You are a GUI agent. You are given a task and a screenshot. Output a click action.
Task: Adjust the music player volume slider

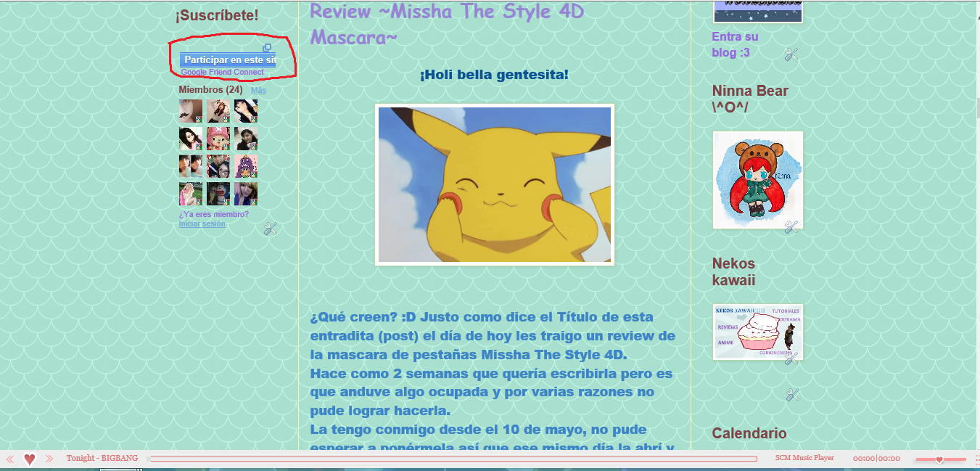940,459
